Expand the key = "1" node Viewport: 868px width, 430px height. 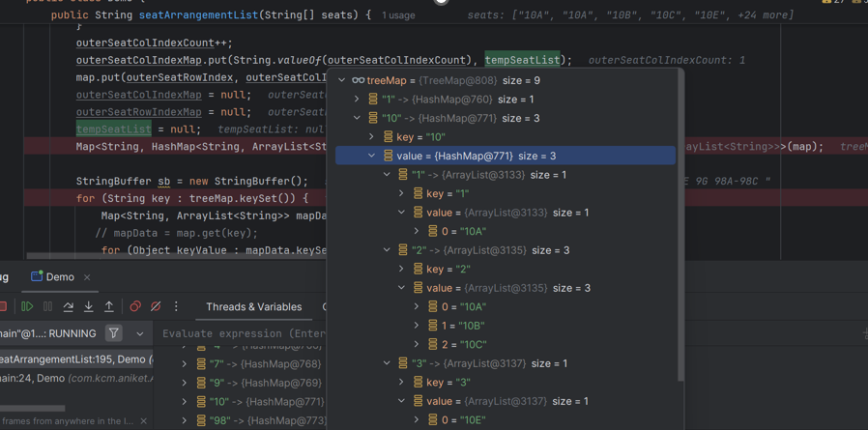tap(402, 193)
